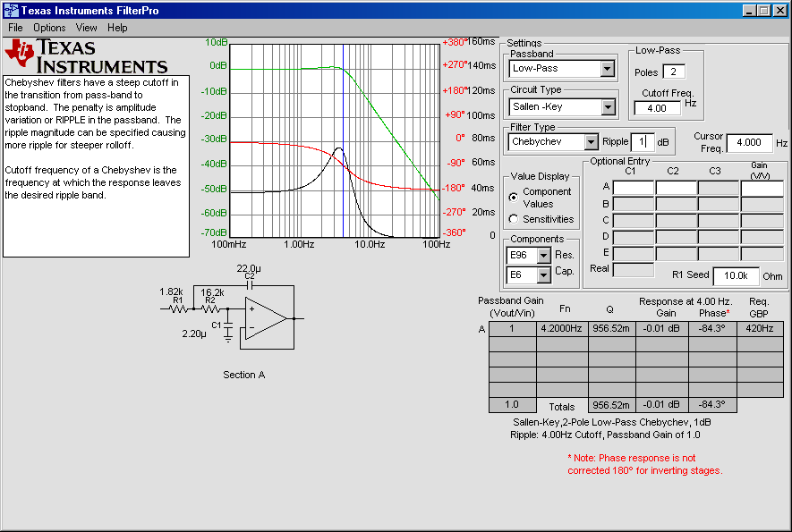Image resolution: width=792 pixels, height=532 pixels.
Task: Click the op-amp symbol in Section A schematic
Action: (x=266, y=318)
